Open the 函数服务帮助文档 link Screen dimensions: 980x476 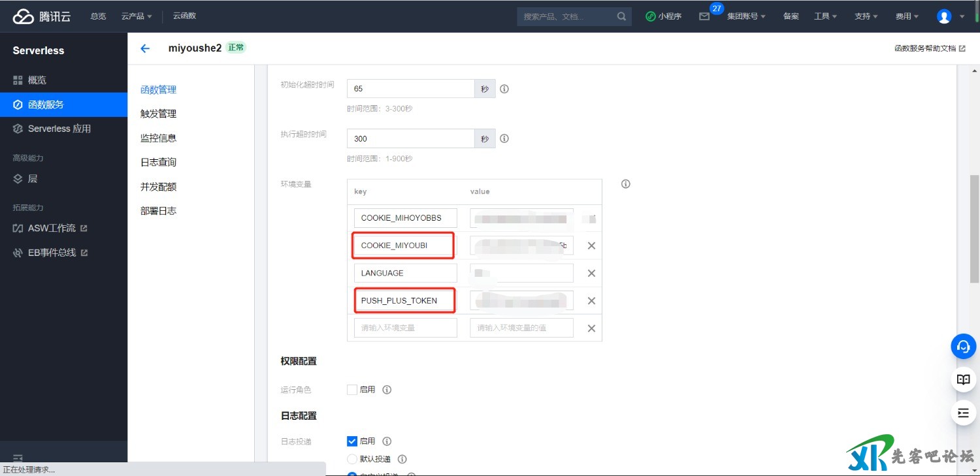coord(929,48)
